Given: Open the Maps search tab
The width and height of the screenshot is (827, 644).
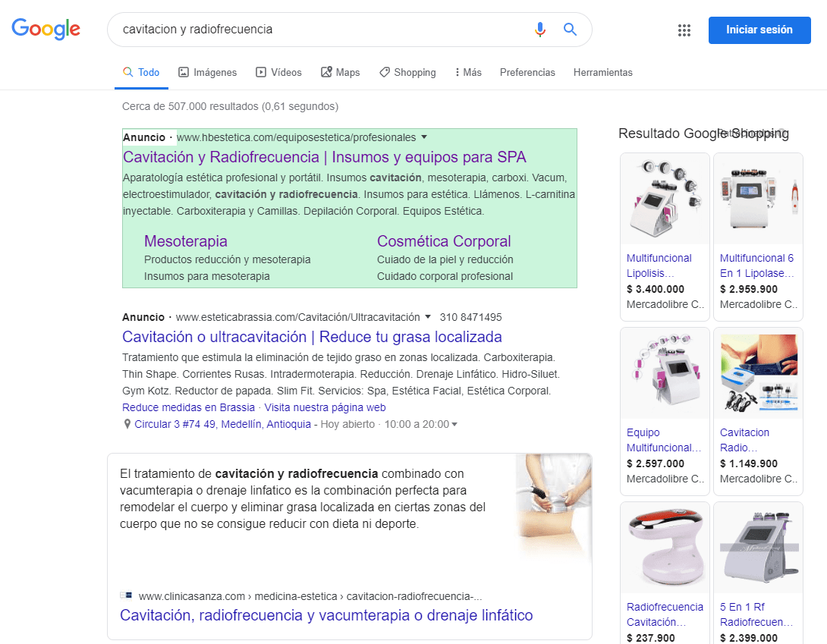Looking at the screenshot, I should point(340,73).
